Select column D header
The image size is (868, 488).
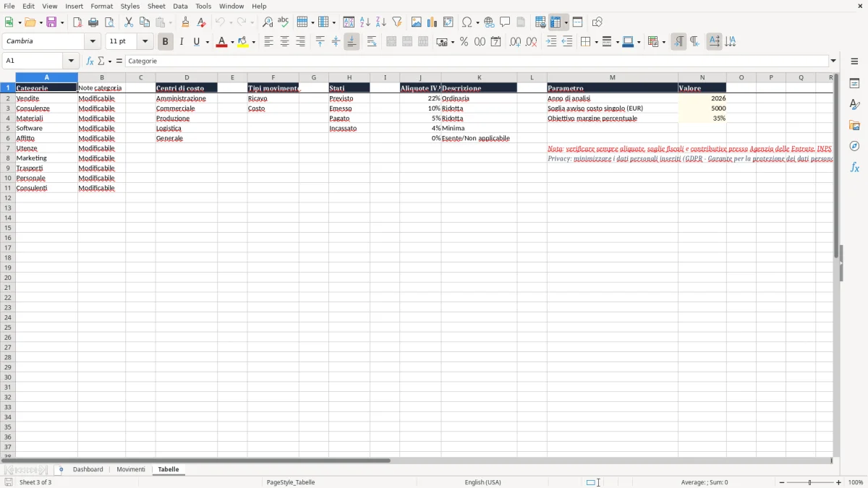point(187,77)
